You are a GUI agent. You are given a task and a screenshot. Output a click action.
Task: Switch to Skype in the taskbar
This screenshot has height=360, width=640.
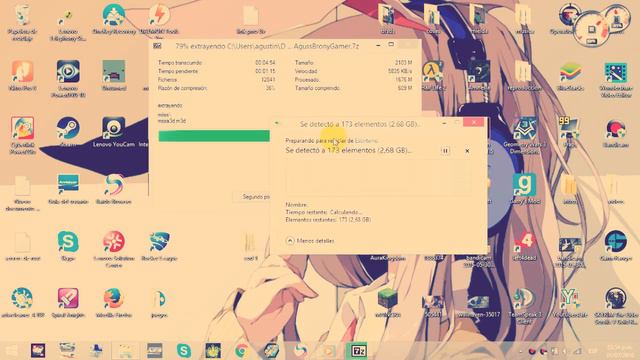(184, 351)
